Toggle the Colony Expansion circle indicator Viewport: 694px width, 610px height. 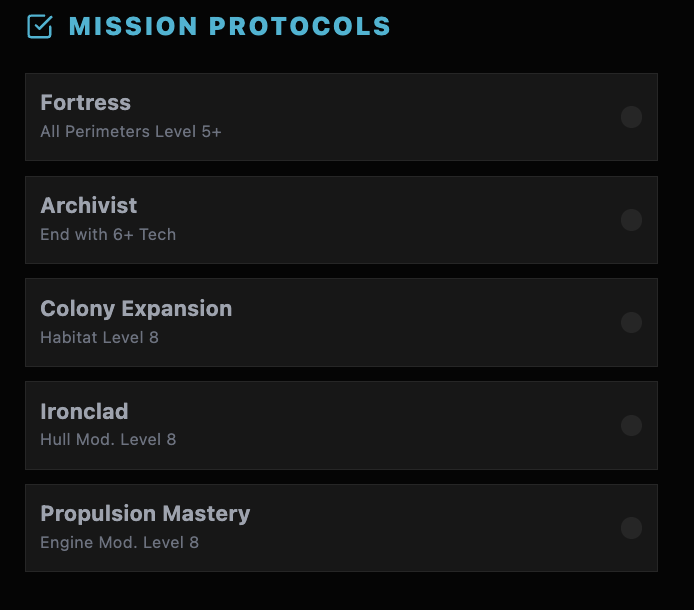[x=631, y=322]
